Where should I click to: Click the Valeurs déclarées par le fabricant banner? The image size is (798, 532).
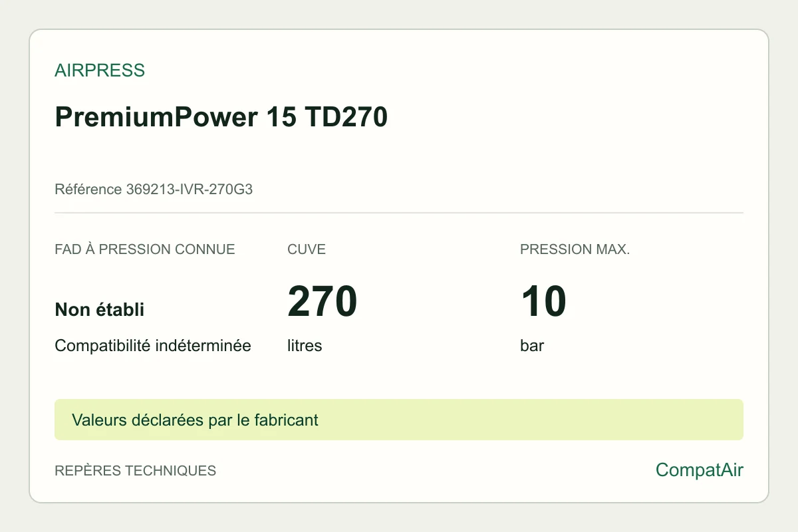(x=399, y=420)
